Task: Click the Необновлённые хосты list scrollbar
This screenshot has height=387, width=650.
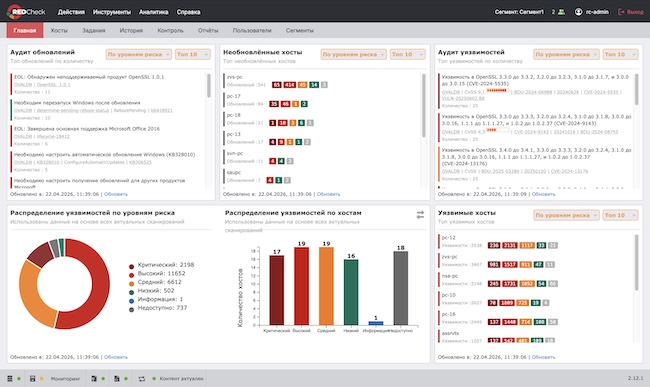Action: tap(423, 105)
